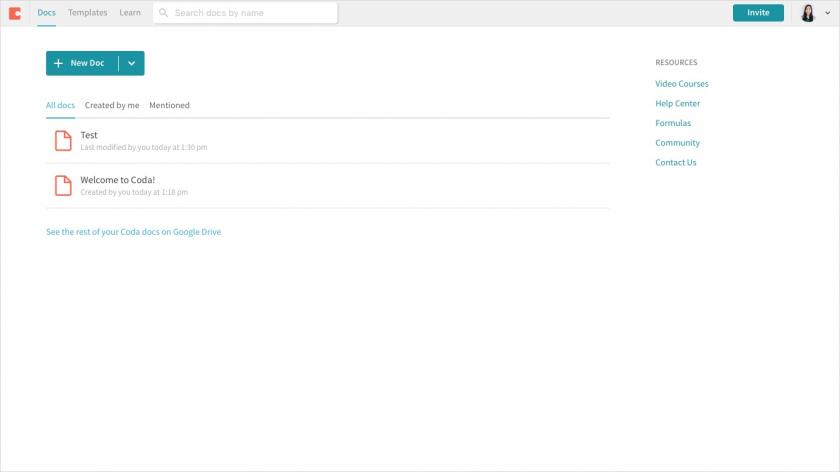Focus the Search docs by name field
840x472 pixels.
[252, 13]
